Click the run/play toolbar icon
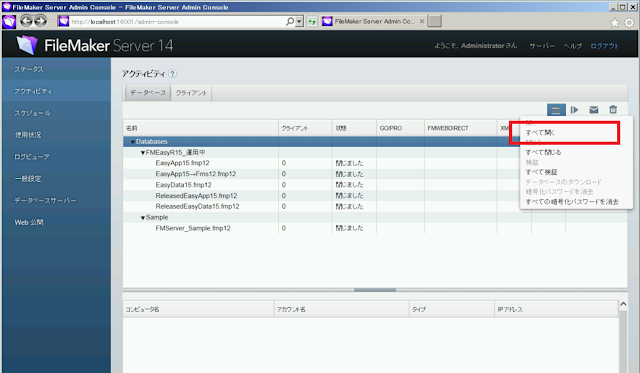The height and width of the screenshot is (373, 640). coord(574,110)
